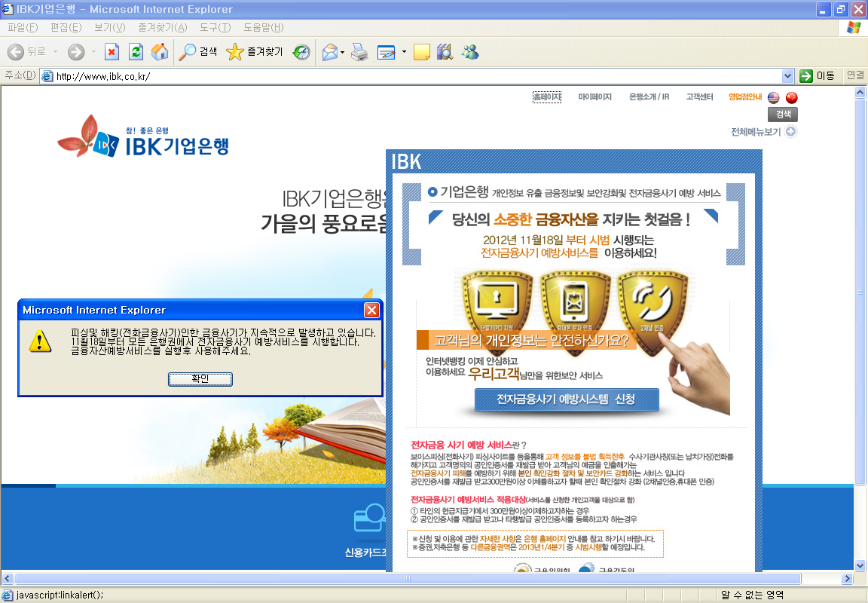Open Favorites (즐겨찾기) star button
The image size is (868, 603).
coord(255,52)
